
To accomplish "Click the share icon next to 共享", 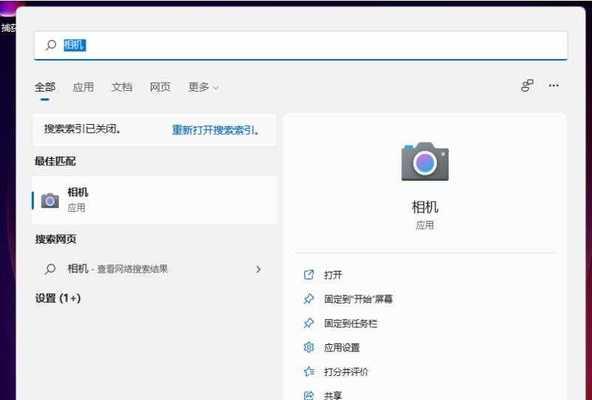I will pos(309,395).
